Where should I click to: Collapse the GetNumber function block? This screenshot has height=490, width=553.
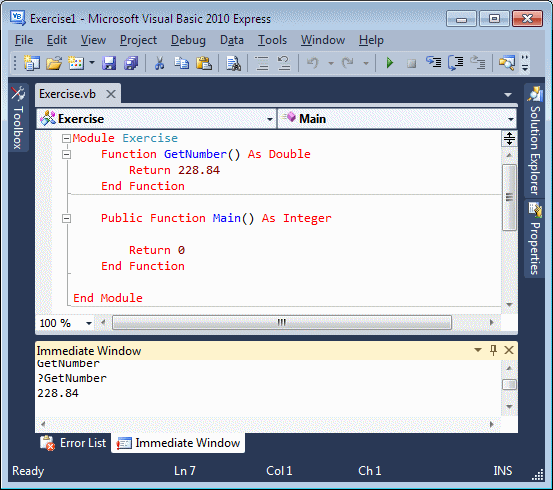[x=66, y=155]
